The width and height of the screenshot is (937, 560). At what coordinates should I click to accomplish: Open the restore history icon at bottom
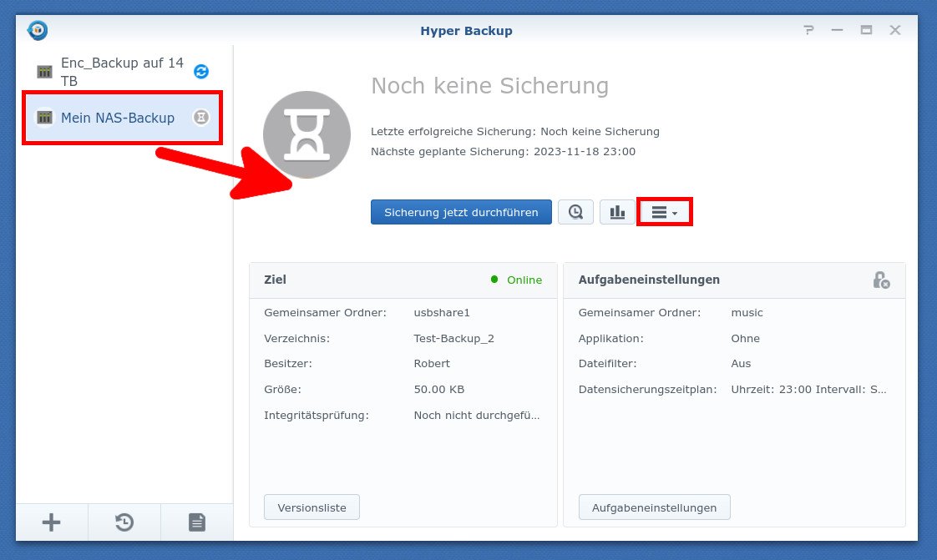(124, 522)
